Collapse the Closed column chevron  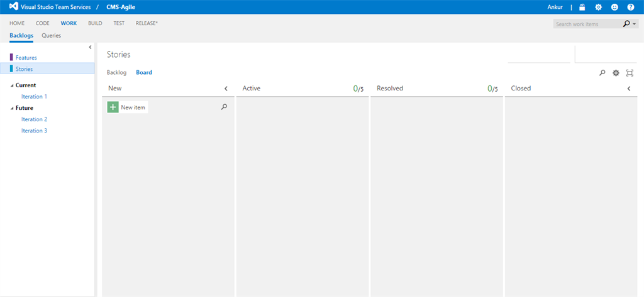pos(629,88)
